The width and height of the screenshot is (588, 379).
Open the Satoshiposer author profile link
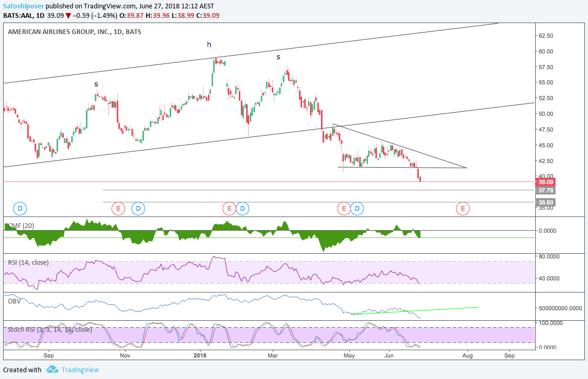pos(24,6)
